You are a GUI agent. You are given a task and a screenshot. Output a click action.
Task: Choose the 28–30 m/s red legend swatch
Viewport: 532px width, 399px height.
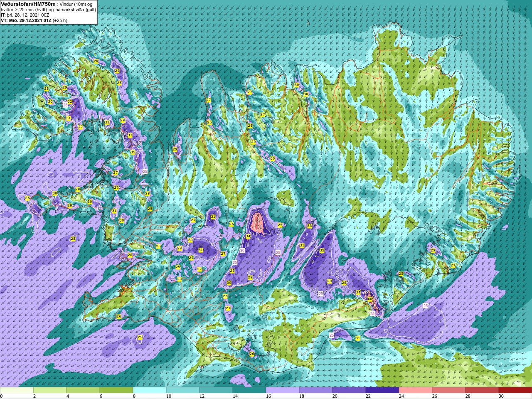pyautogui.click(x=482, y=390)
